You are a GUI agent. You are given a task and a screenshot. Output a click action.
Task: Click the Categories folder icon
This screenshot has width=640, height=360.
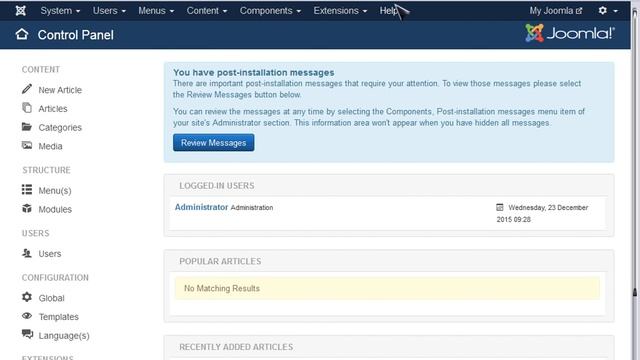[x=27, y=127]
